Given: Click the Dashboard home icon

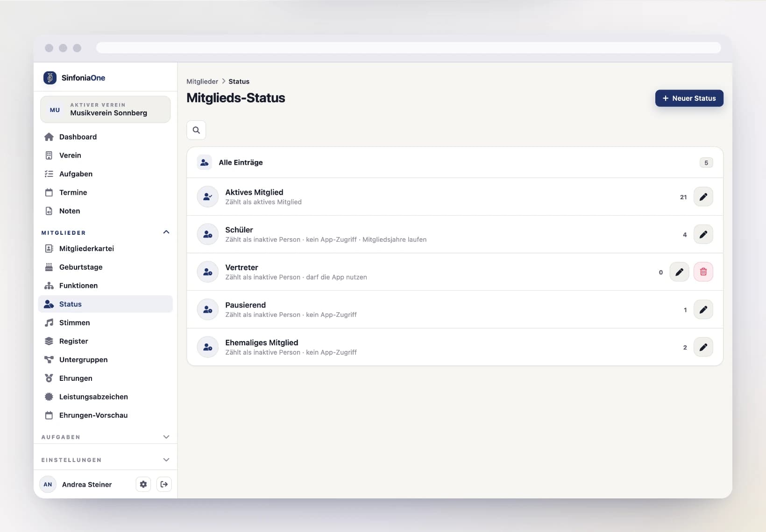Looking at the screenshot, I should pos(49,137).
